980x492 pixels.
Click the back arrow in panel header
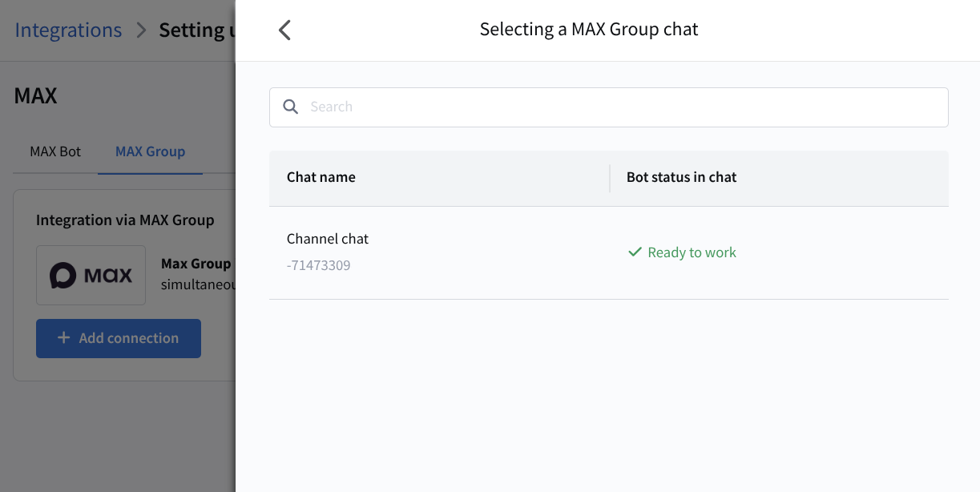(284, 30)
